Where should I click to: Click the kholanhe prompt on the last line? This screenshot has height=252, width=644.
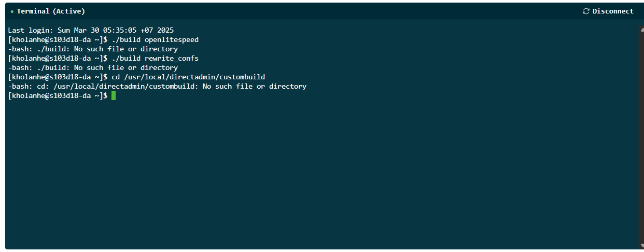[58, 95]
